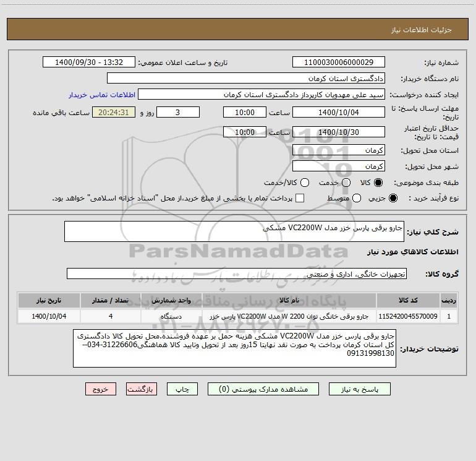Screen dimensions: 476x461
Task: Click the شرح کلی نیاز description box
Action: 234,231
